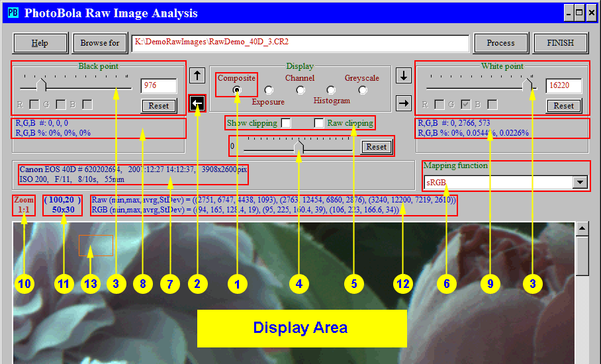Open the Mapping function dropdown

pos(579,182)
